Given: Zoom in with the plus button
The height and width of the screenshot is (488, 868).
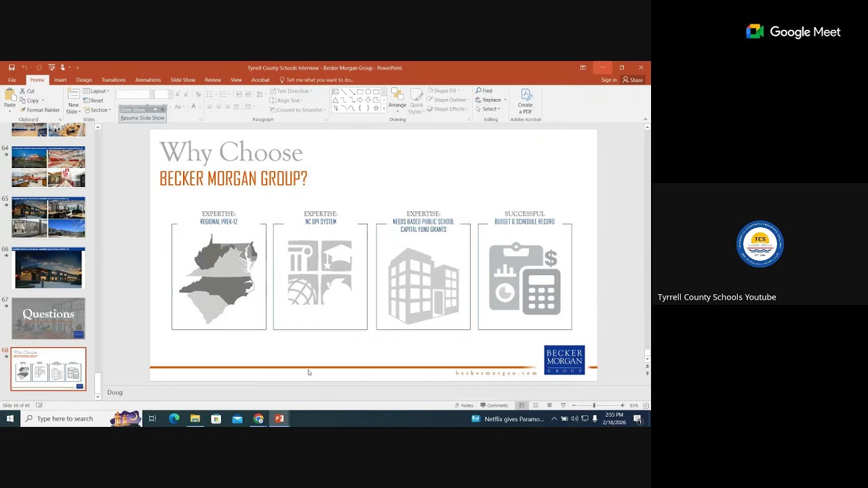Looking at the screenshot, I should click(623, 405).
